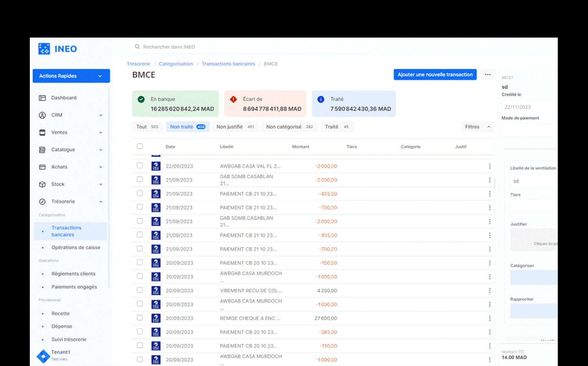Click the search magnifier icon
The height and width of the screenshot is (366, 588).
(137, 47)
